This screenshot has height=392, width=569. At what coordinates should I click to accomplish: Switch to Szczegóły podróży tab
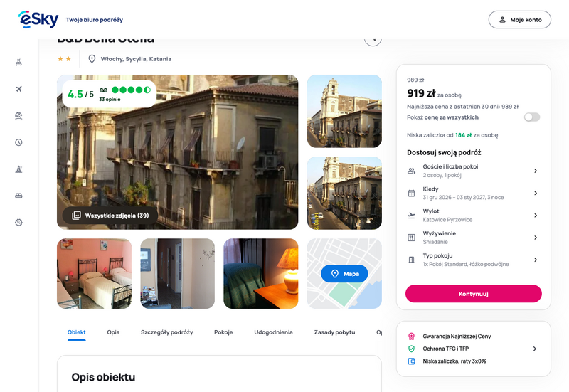(167, 332)
